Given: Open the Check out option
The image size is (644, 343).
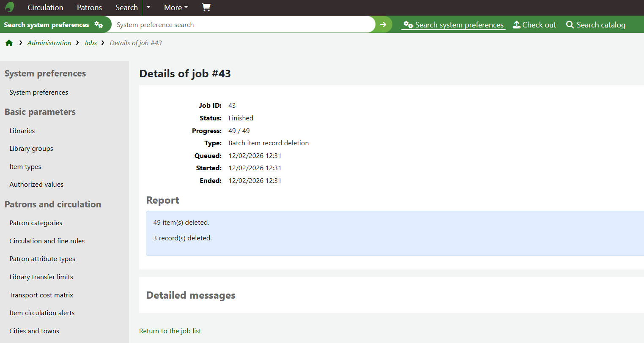Looking at the screenshot, I should point(534,25).
